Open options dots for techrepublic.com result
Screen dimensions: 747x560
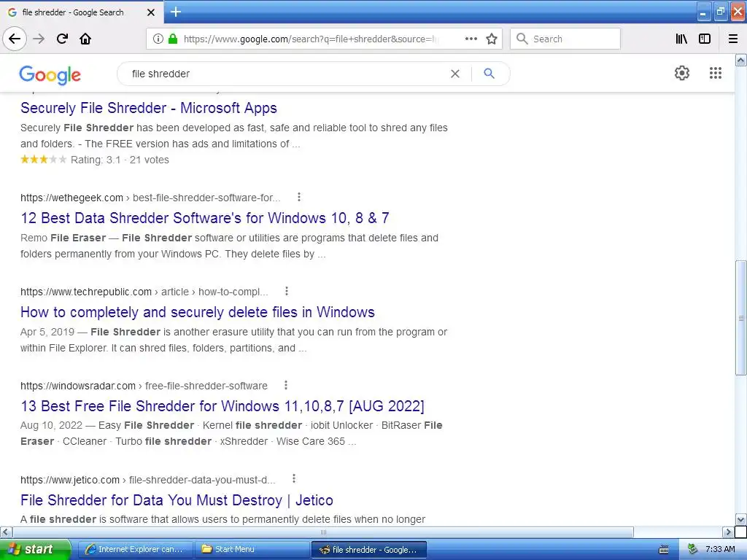[x=286, y=291]
